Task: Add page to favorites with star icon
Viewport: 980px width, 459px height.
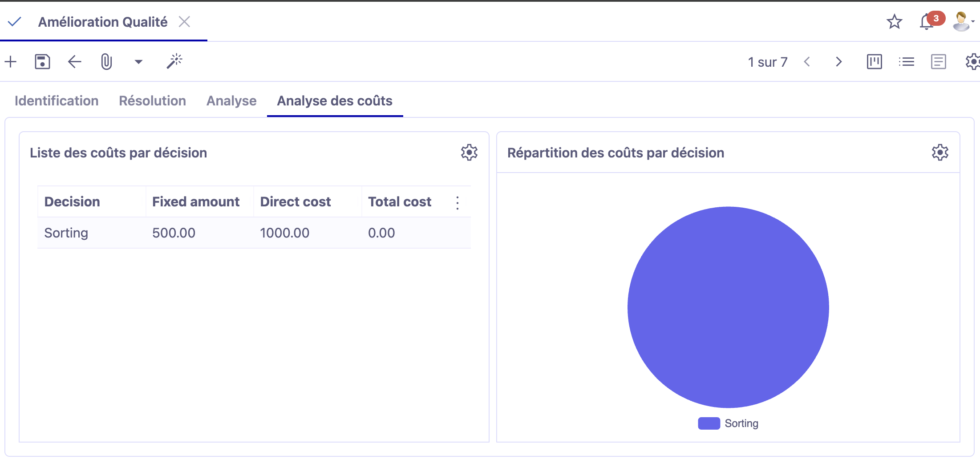Action: [894, 22]
